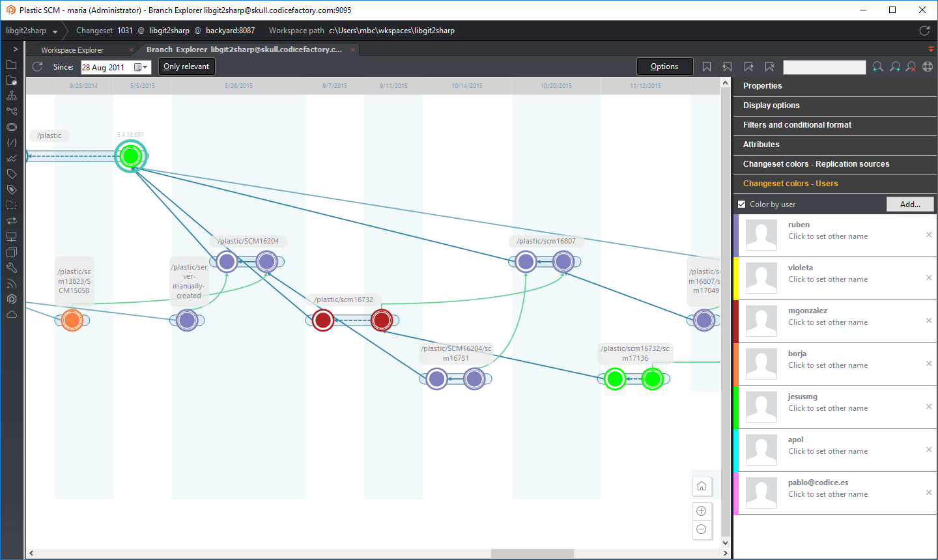938x560 pixels.
Task: Click 'Click to set other name' under ruben
Action: tap(828, 236)
